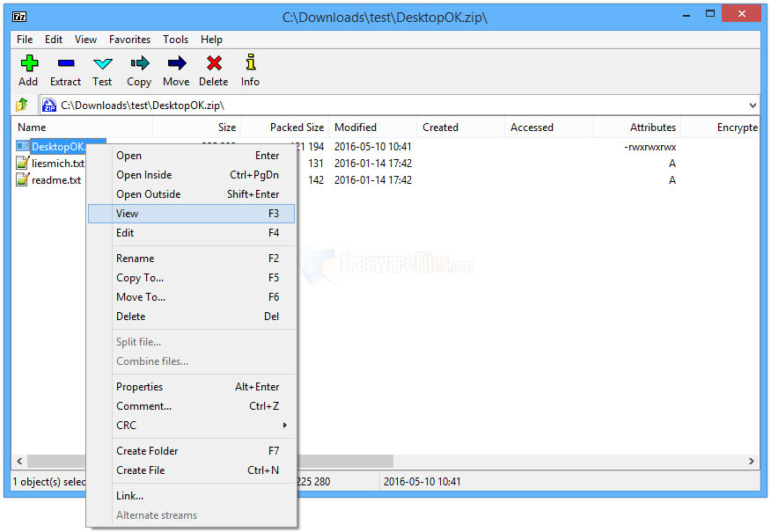Choose Rename from context menu
Image resolution: width=771 pixels, height=532 pixels.
tap(192, 259)
